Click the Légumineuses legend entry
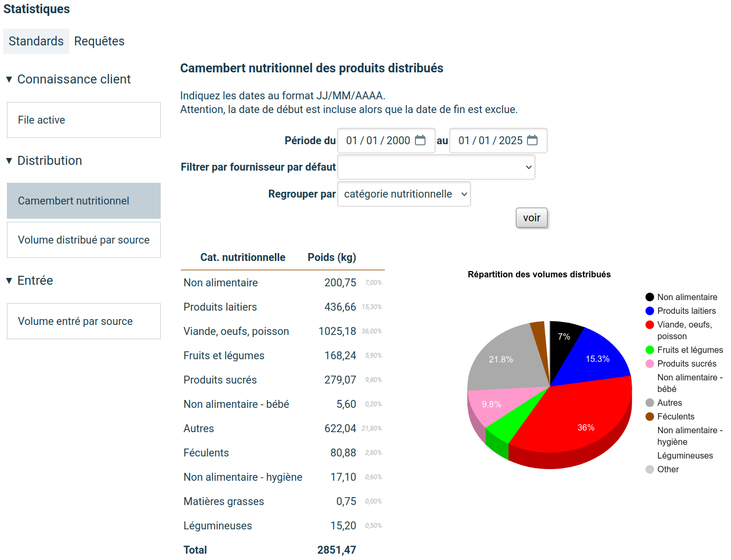This screenshot has height=560, width=731. point(685,455)
